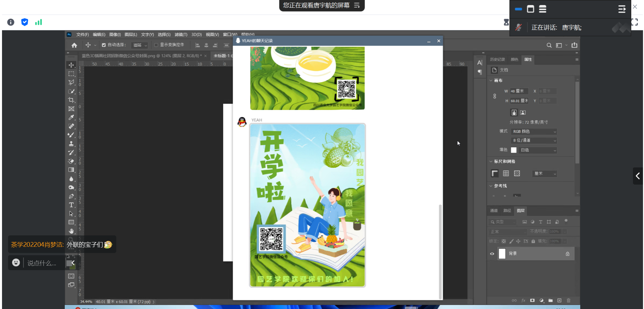Viewport: 644px width, 309px height.
Task: Select the Crop tool
Action: tap(71, 100)
